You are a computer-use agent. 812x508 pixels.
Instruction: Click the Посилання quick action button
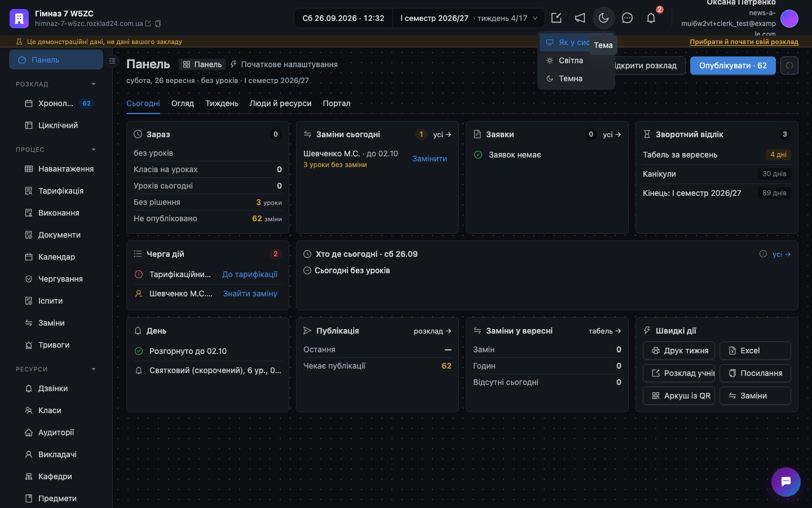755,373
